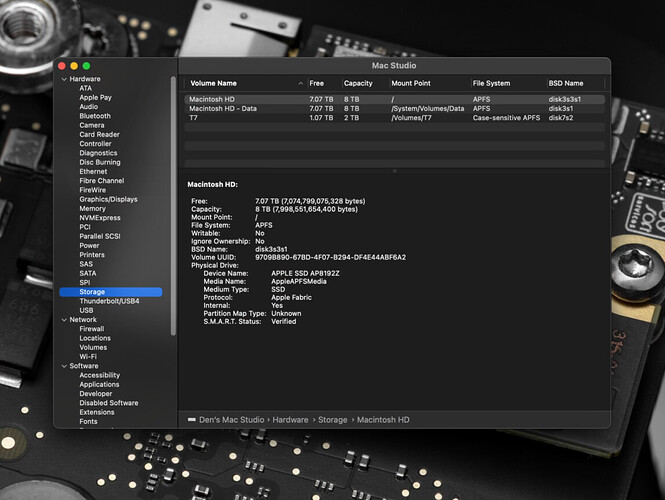665x500 pixels.
Task: Select SATA in the sidebar
Action: [88, 274]
